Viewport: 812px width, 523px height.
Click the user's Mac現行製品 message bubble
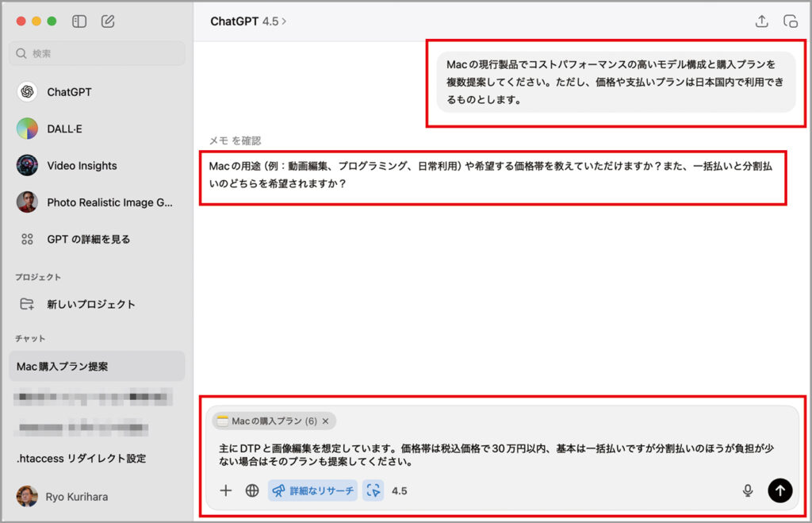(615, 82)
